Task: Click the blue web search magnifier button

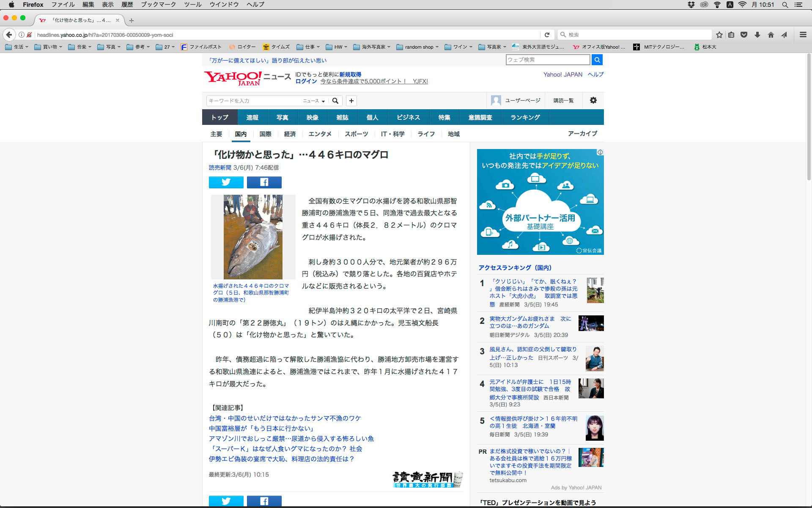Action: pos(597,60)
